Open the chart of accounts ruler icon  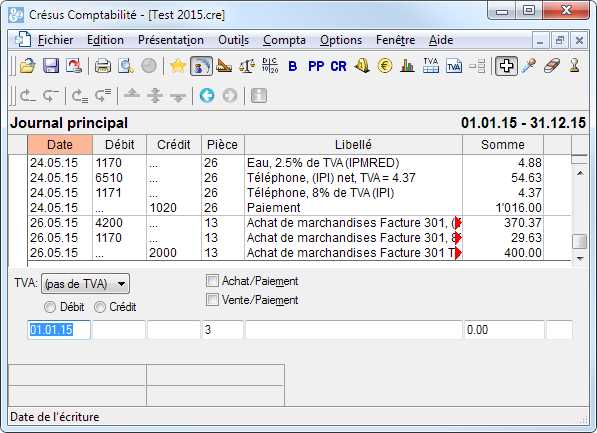click(224, 66)
